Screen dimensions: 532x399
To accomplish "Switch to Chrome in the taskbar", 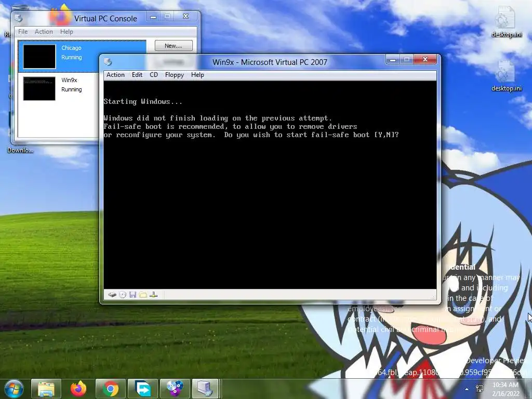I will [x=111, y=389].
